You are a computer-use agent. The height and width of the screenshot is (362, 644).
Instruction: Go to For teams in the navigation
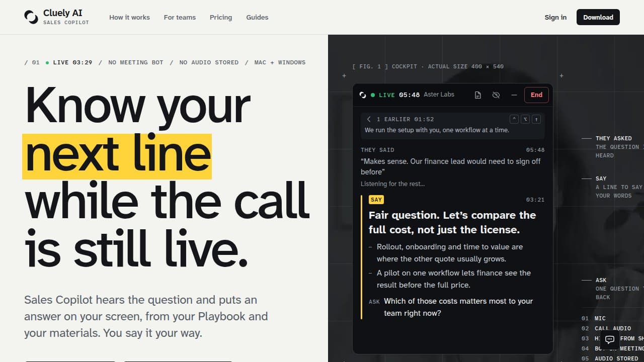coord(180,17)
